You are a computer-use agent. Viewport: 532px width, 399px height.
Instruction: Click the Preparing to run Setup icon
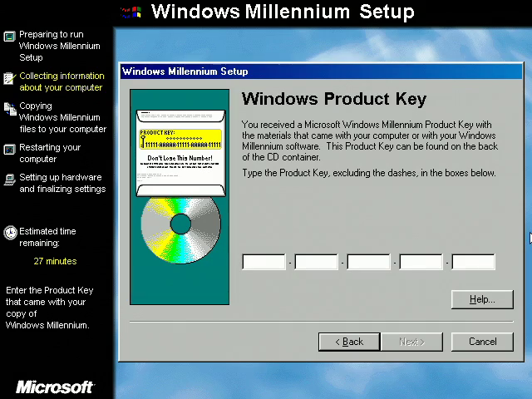point(9,36)
